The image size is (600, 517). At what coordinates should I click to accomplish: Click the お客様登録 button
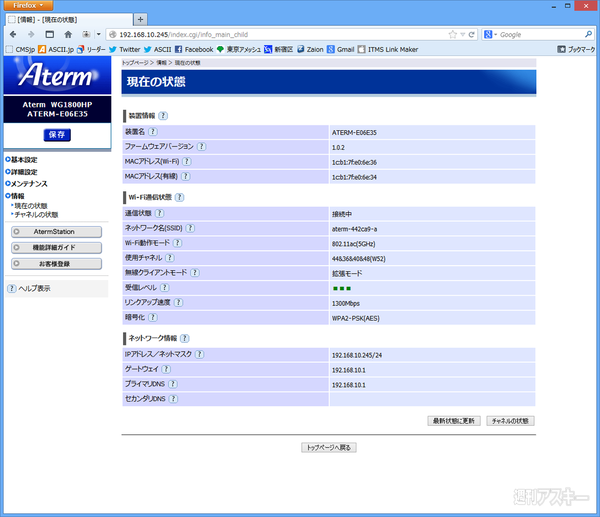pyautogui.click(x=57, y=264)
